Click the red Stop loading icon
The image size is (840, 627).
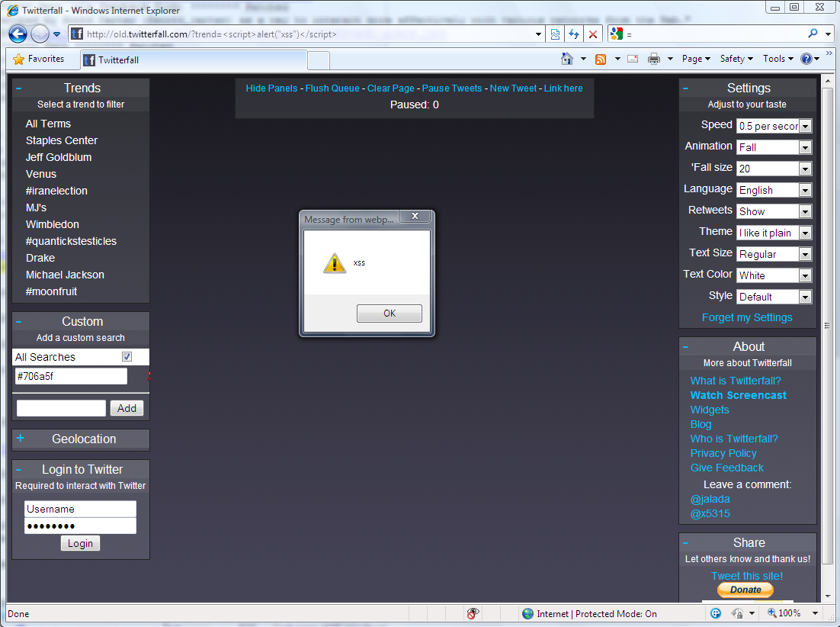[x=592, y=34]
